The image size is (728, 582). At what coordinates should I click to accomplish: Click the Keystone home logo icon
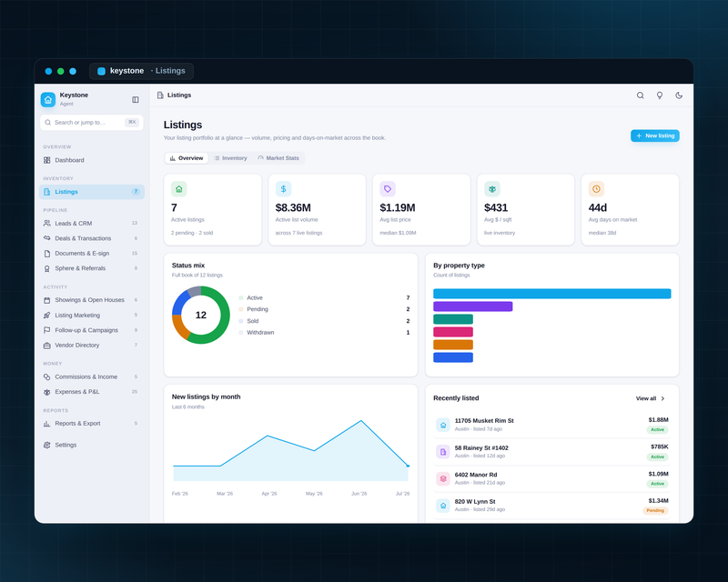click(48, 99)
